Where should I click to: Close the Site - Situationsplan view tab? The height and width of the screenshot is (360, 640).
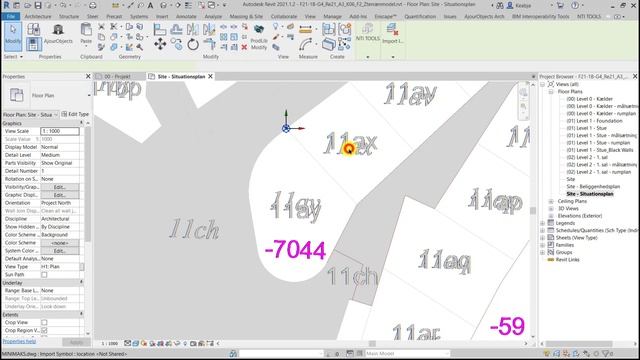[211, 76]
